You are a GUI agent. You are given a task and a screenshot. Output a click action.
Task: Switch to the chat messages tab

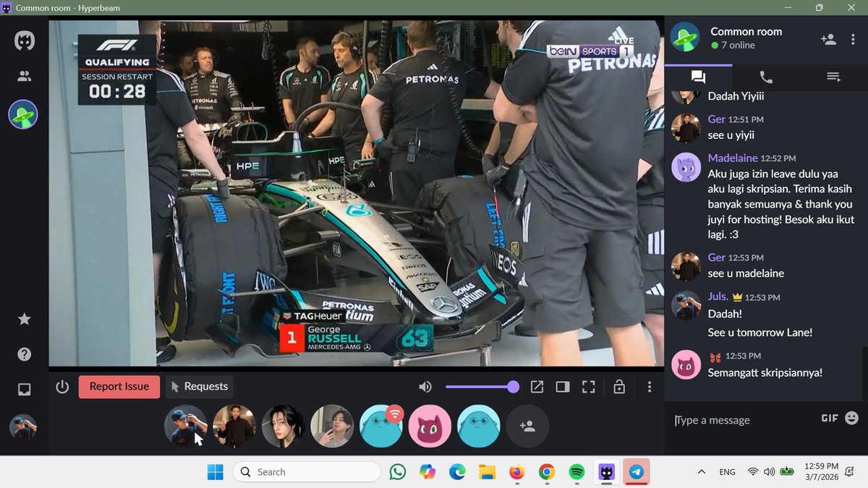click(x=698, y=77)
